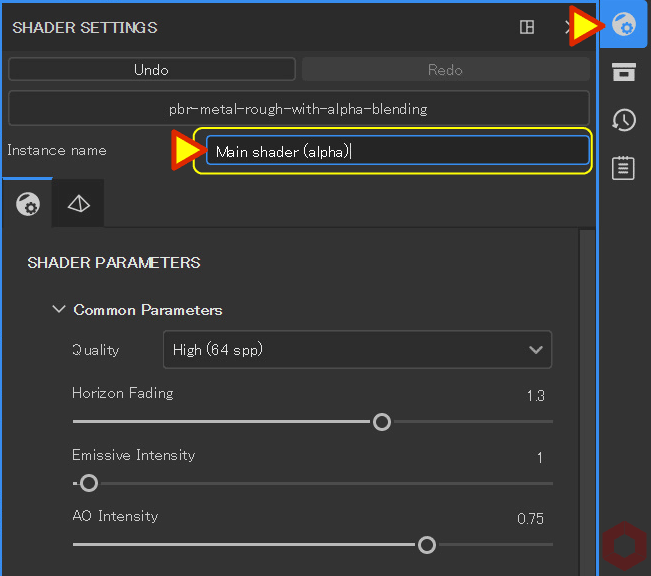Switch to the mesh pyramid tab
The height and width of the screenshot is (576, 651).
(78, 204)
